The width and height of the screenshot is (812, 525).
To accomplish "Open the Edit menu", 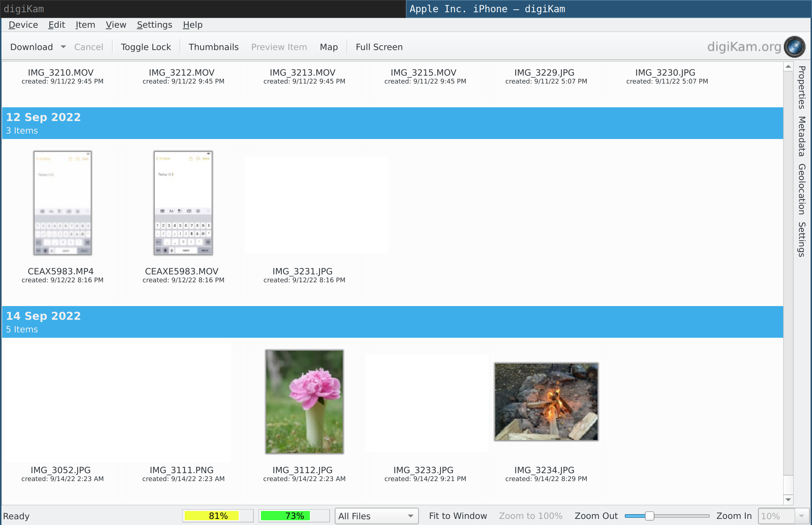I will tap(57, 25).
